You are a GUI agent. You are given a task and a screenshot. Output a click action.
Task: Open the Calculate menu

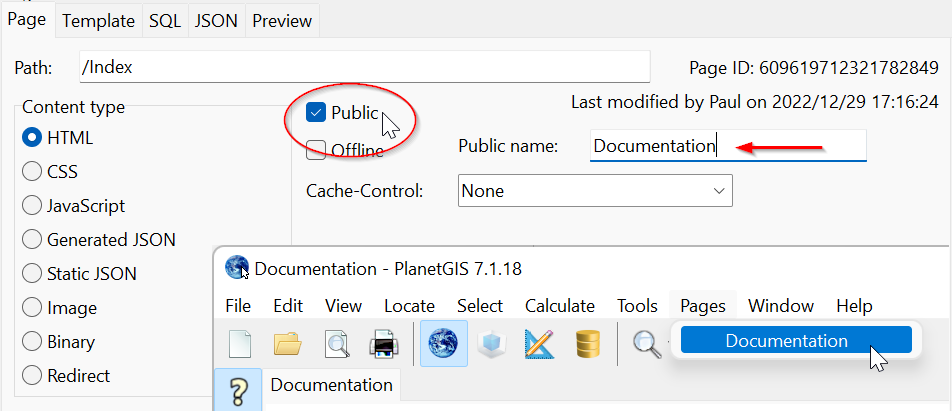[x=559, y=306]
